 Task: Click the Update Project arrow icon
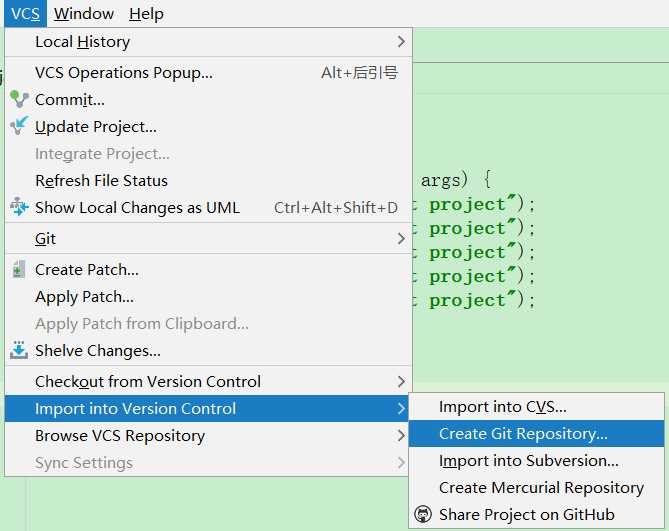point(19,126)
